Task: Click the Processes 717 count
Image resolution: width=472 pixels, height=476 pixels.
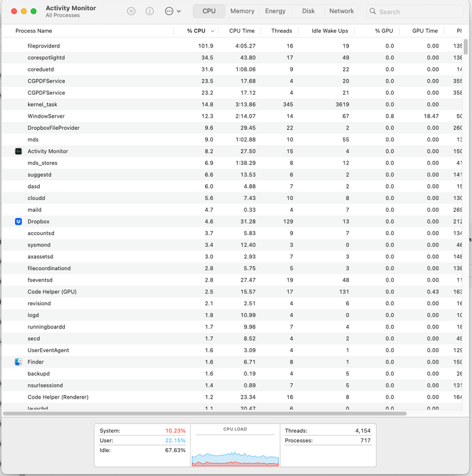Action: point(366,440)
